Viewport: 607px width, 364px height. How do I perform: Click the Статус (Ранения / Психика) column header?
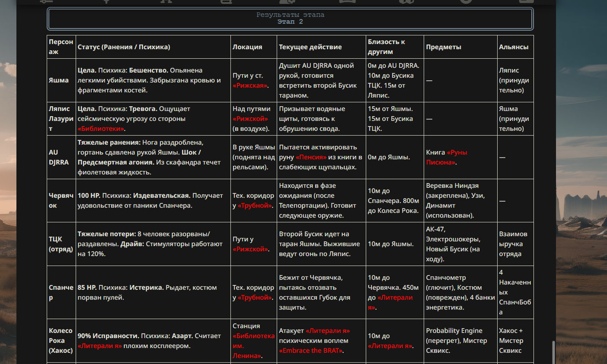coord(124,47)
